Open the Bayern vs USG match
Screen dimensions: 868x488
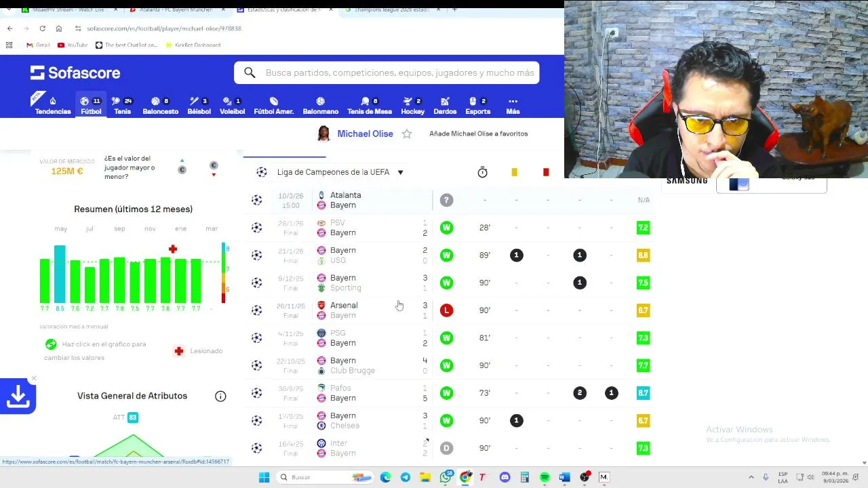coord(448,255)
